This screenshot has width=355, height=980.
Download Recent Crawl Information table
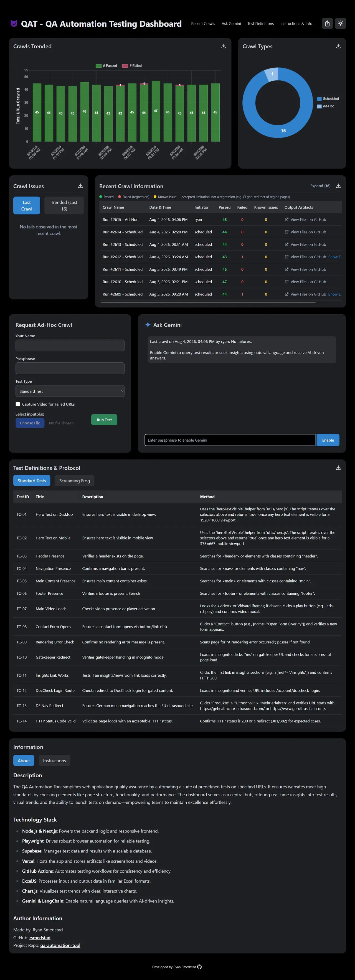(338, 186)
